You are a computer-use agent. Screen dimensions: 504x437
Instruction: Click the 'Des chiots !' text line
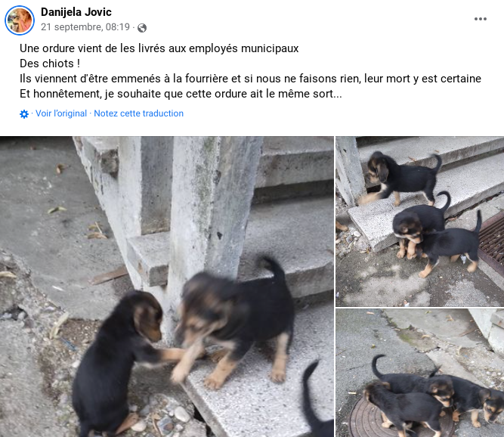click(50, 64)
